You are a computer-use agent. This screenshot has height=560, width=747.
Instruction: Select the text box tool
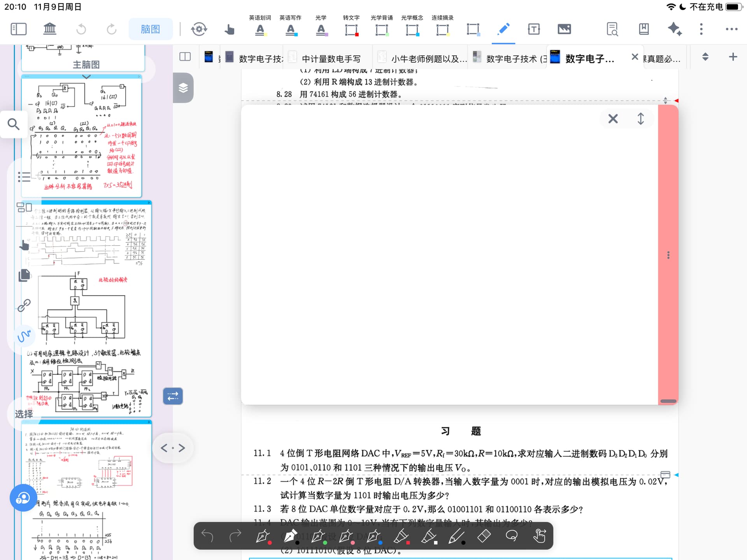click(534, 29)
